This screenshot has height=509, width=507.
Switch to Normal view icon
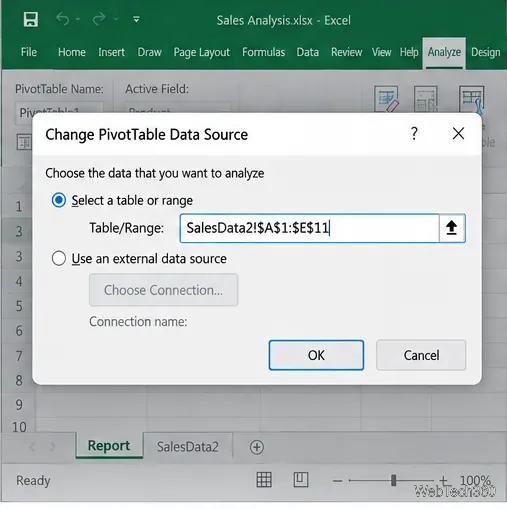tap(264, 480)
